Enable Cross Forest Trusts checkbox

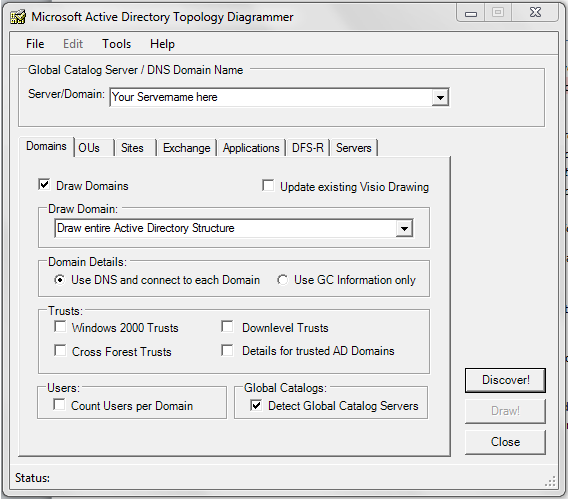pos(60,350)
